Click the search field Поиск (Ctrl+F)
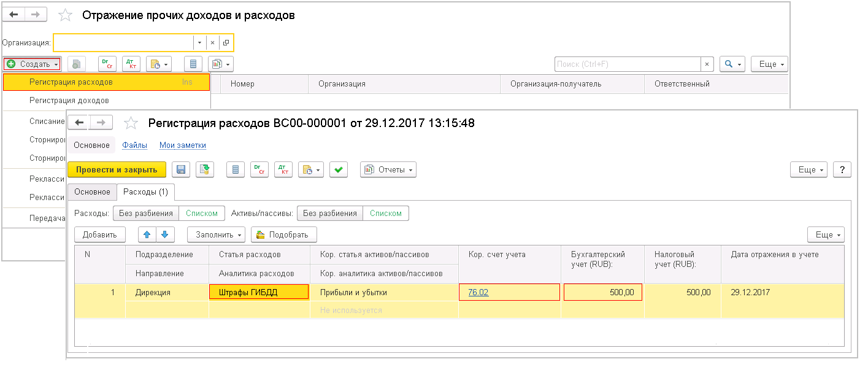 point(627,64)
